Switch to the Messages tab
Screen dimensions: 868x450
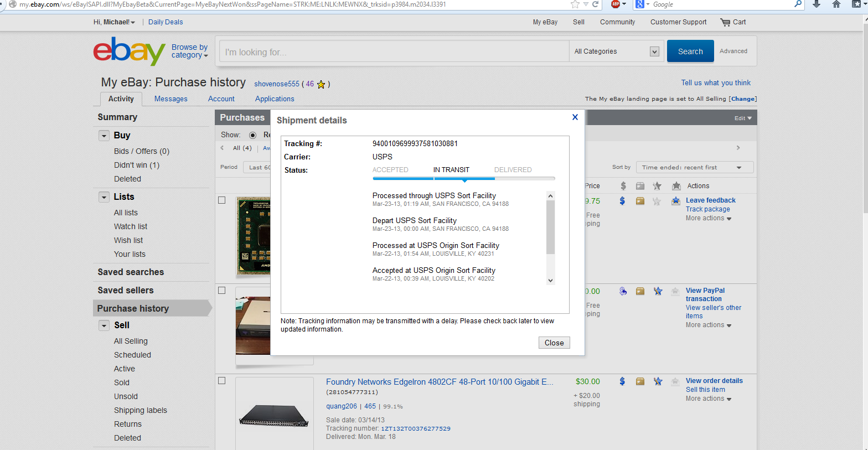[x=171, y=99]
